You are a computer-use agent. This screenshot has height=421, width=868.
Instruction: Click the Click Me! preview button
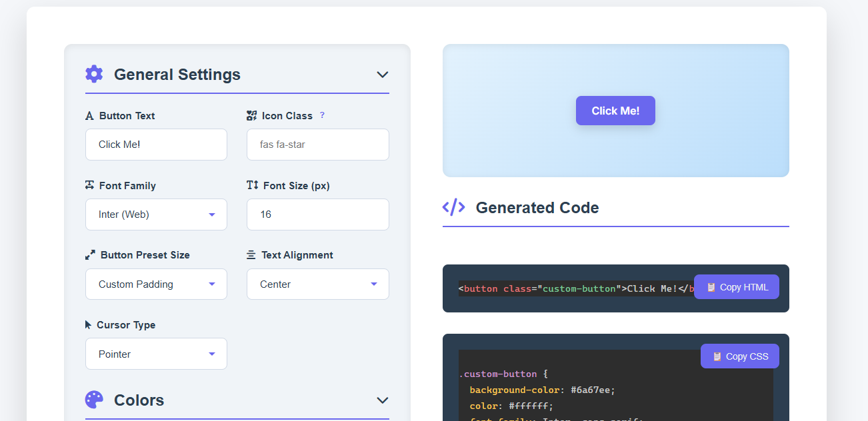(615, 111)
